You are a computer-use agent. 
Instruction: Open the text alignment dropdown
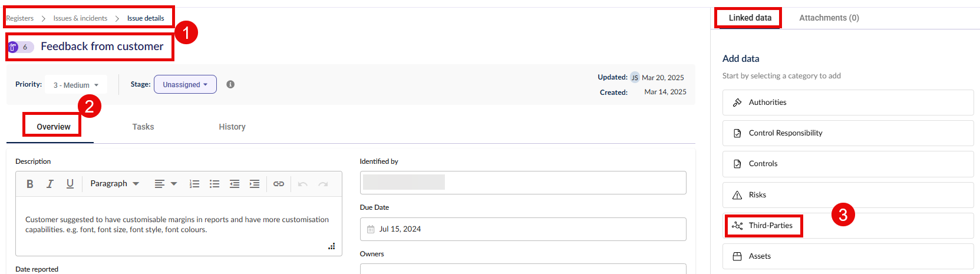click(x=166, y=184)
